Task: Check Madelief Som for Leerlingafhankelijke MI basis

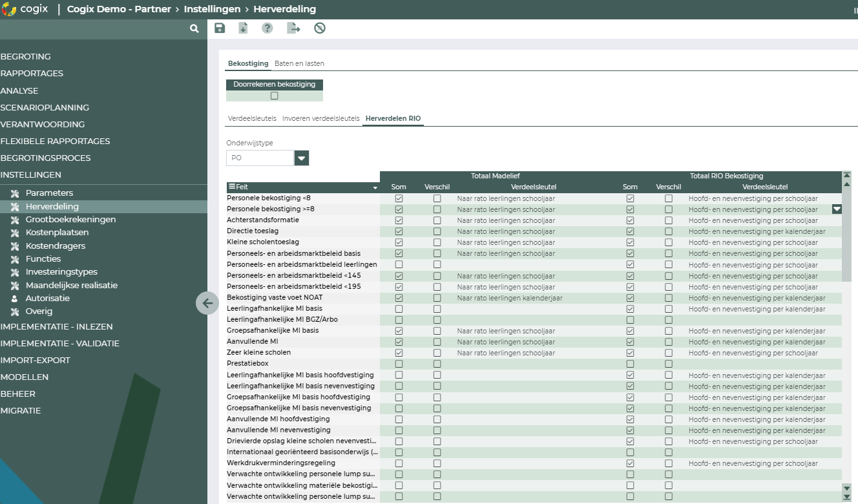Action: pos(399,309)
